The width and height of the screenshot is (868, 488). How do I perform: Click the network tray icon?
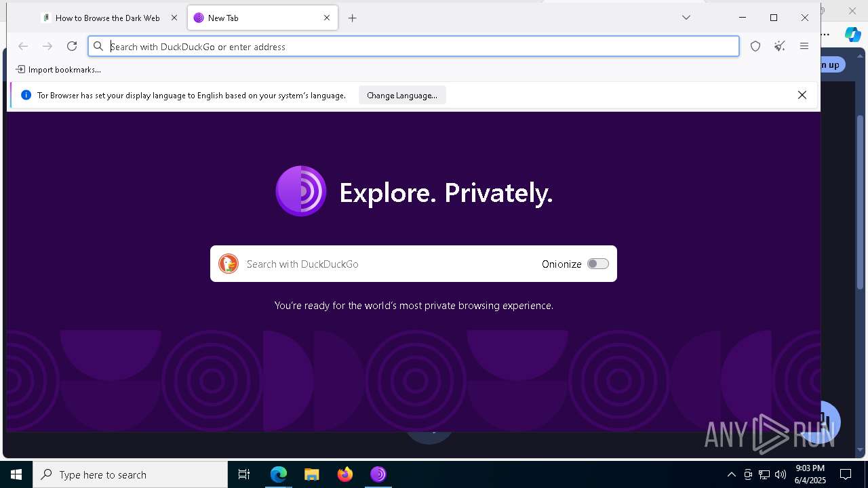[764, 474]
